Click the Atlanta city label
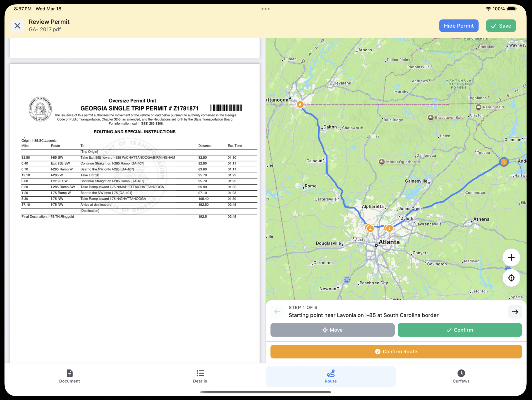Image resolution: width=532 pixels, height=400 pixels. [x=389, y=242]
